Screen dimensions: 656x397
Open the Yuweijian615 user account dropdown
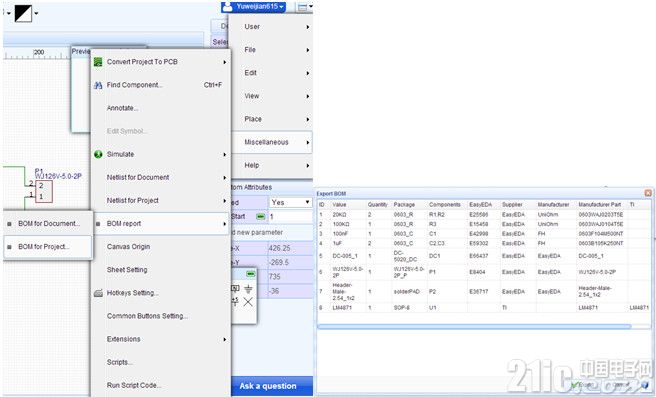click(x=254, y=7)
